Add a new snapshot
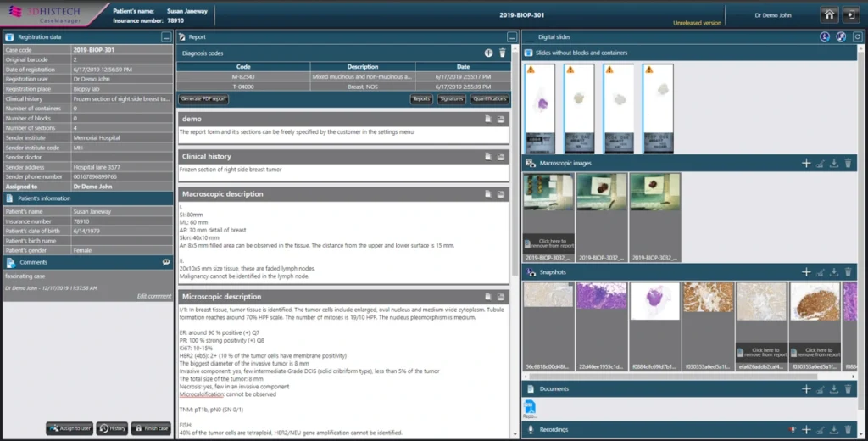 (806, 272)
